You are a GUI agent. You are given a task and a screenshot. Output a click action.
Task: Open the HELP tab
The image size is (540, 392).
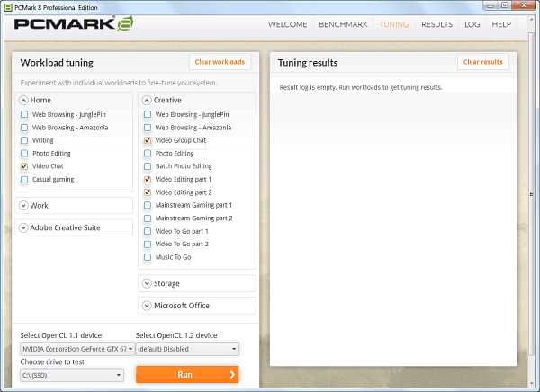[x=501, y=24]
